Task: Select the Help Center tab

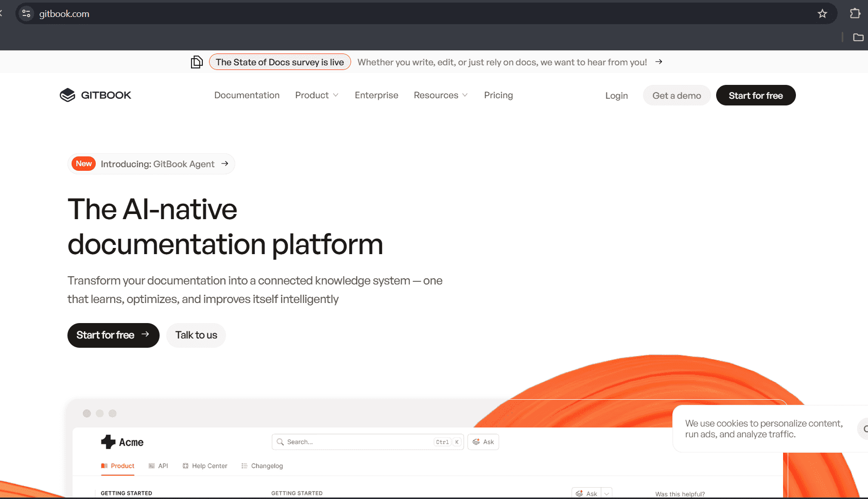Action: tap(205, 466)
